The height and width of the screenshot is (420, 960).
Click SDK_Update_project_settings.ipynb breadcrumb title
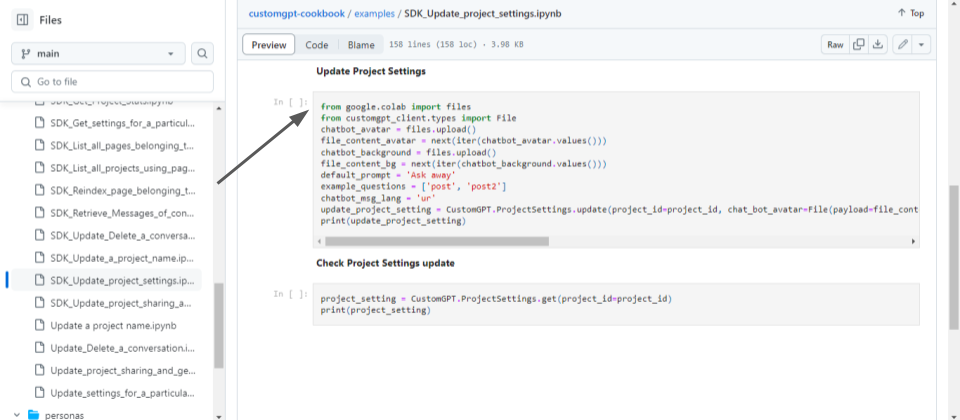482,13
